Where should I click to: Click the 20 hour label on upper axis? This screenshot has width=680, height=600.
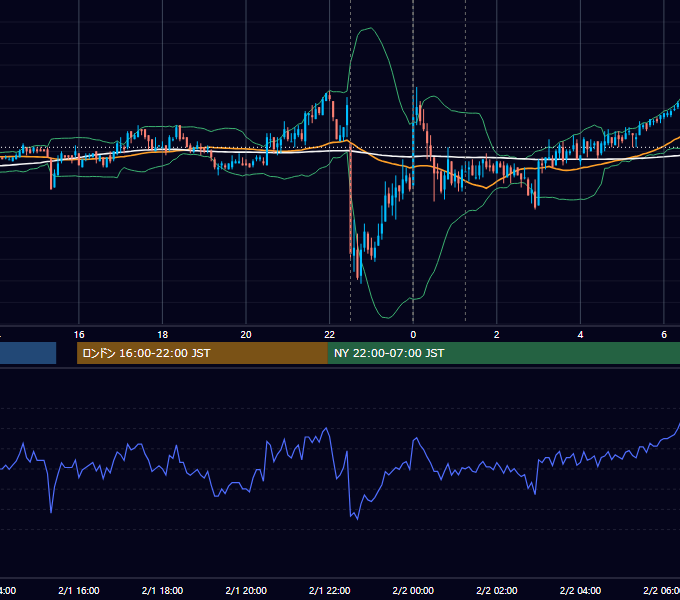[246, 335]
